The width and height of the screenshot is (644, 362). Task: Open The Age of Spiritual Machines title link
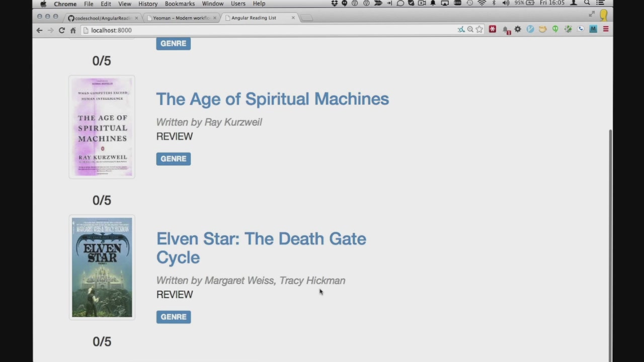272,99
